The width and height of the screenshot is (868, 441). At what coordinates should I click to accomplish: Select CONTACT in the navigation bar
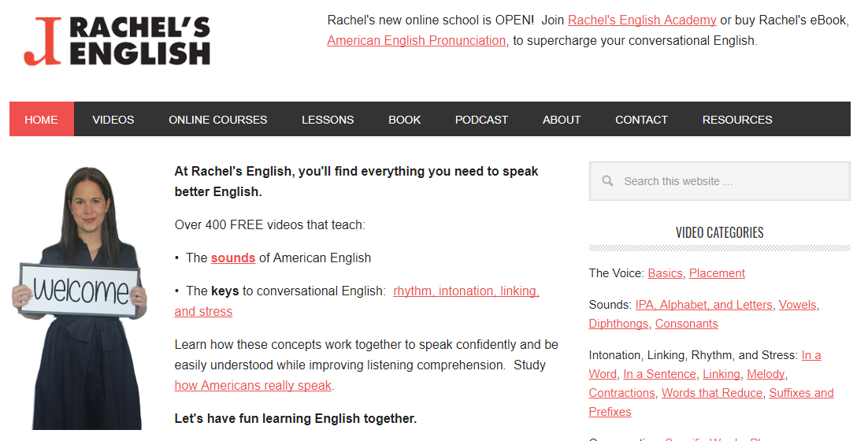(641, 120)
